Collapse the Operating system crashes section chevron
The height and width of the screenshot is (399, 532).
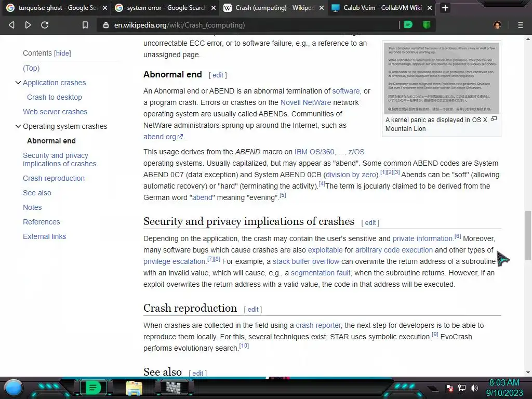click(18, 126)
